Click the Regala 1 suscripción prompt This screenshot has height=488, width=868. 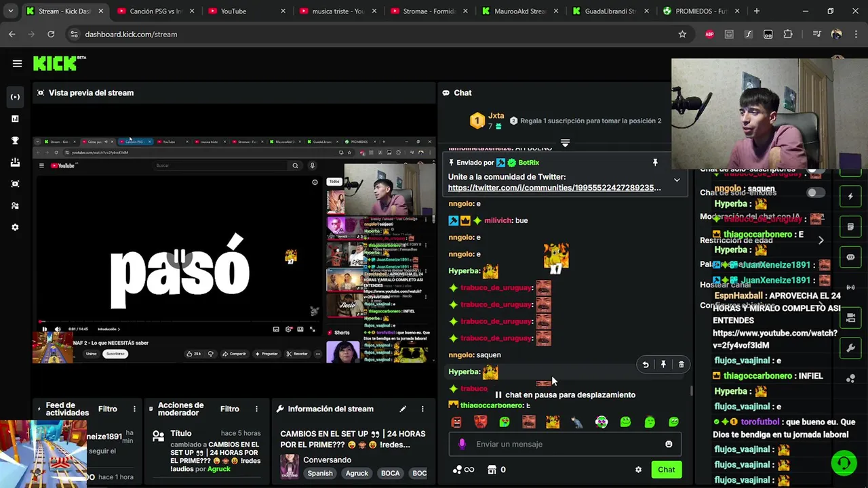point(591,121)
